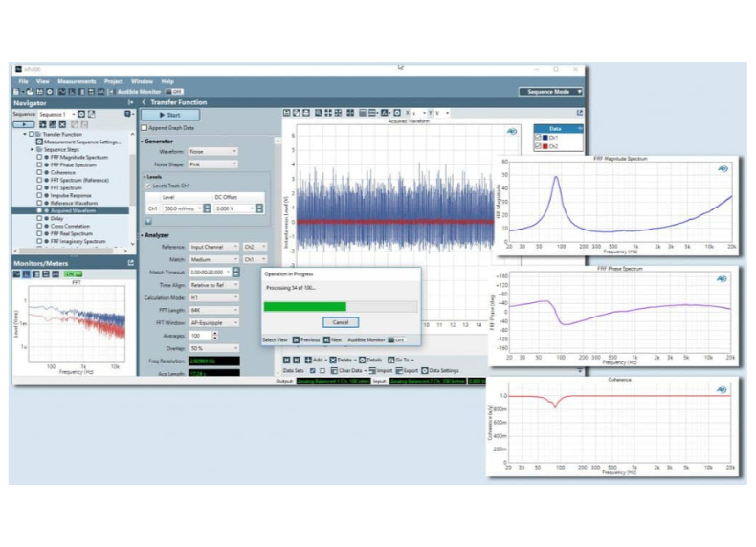Toggle the Ch1 checkbox in Data legend
This screenshot has width=756, height=547.
click(538, 138)
